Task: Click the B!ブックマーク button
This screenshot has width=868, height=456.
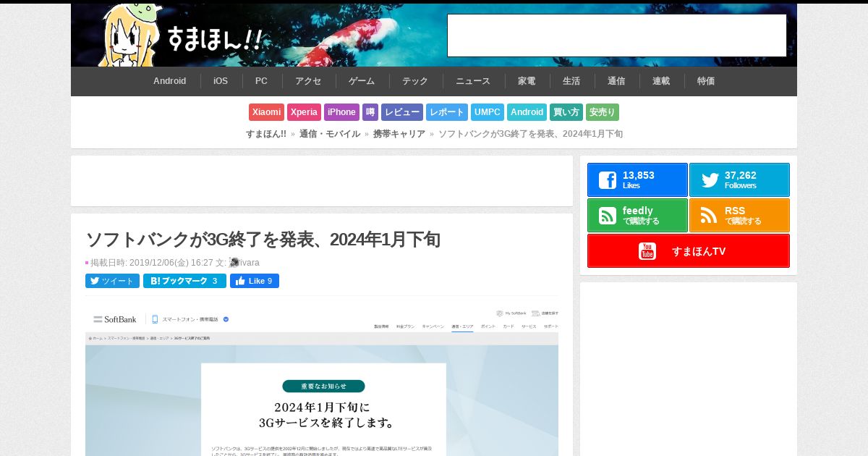Action: click(184, 281)
